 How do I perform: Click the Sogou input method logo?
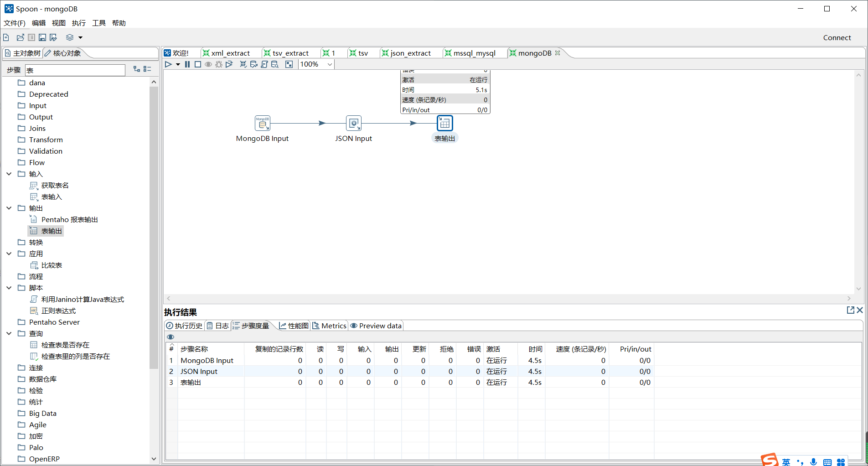pos(770,460)
